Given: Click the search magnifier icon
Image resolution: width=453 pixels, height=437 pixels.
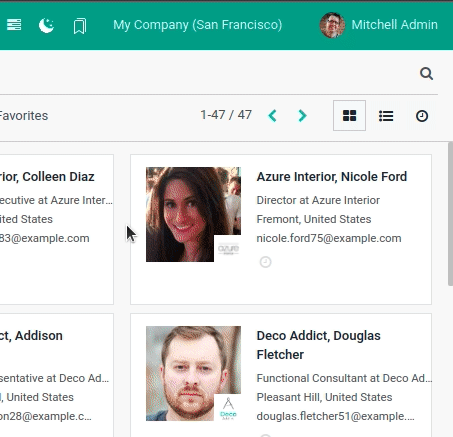Looking at the screenshot, I should [426, 73].
